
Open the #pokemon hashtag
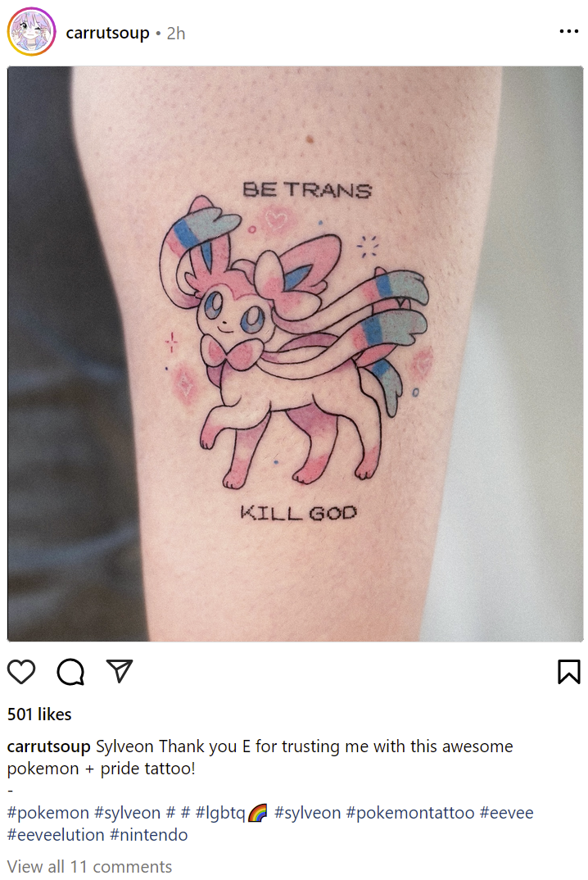pos(48,813)
